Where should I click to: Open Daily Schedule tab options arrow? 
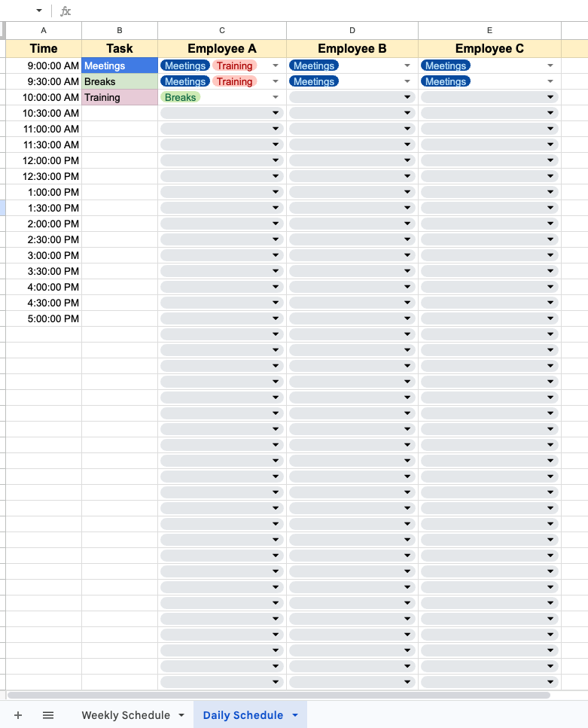(295, 715)
